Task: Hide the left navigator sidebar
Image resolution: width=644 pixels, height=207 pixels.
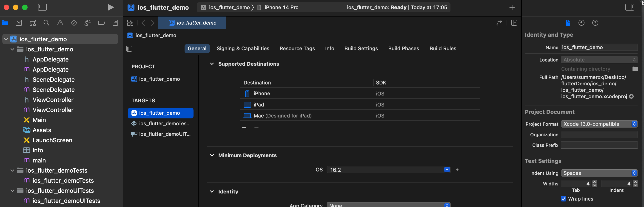Action: click(x=42, y=7)
